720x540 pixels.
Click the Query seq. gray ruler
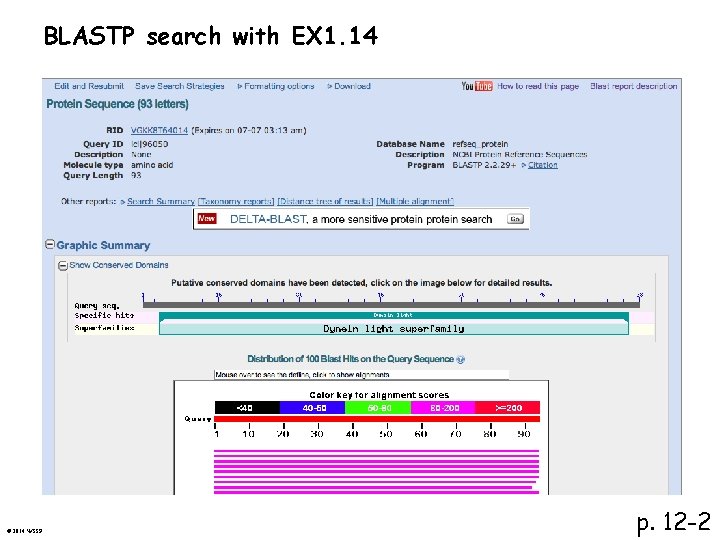pyautogui.click(x=391, y=304)
